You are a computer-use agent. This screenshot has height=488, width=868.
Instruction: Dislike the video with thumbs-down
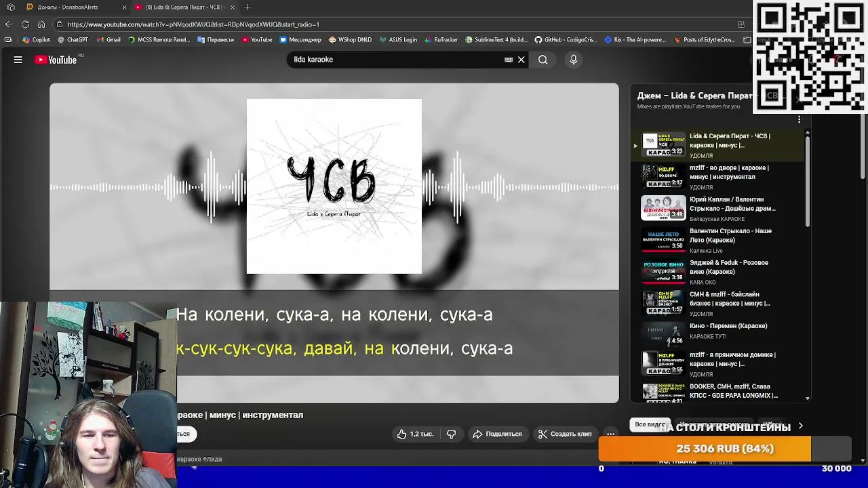click(x=451, y=434)
